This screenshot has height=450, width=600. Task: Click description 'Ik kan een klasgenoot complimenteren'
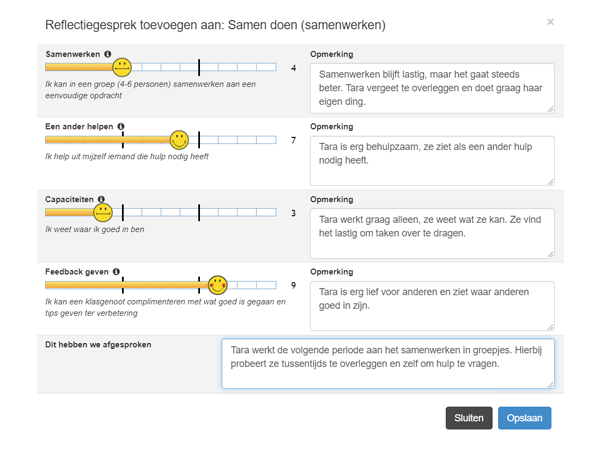[165, 307]
